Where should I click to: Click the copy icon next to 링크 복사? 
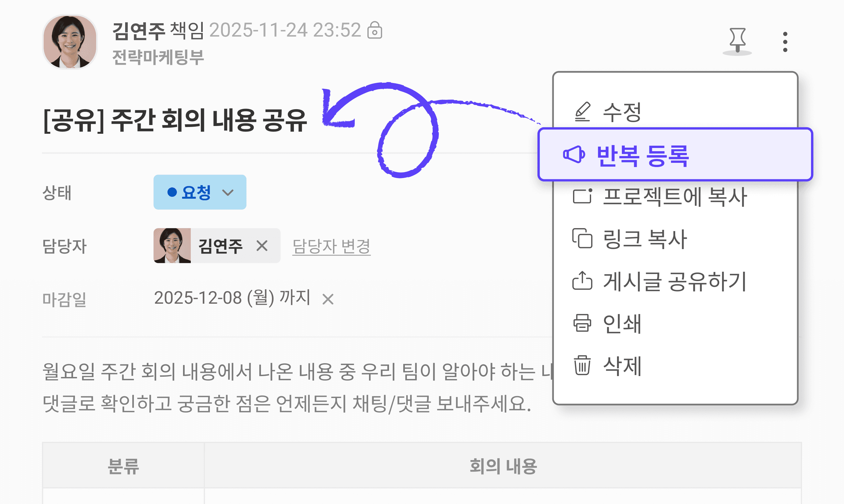(x=582, y=238)
